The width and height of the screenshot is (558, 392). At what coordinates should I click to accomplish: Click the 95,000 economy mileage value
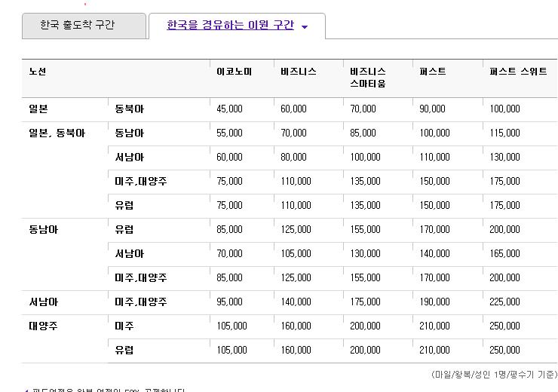click(229, 302)
